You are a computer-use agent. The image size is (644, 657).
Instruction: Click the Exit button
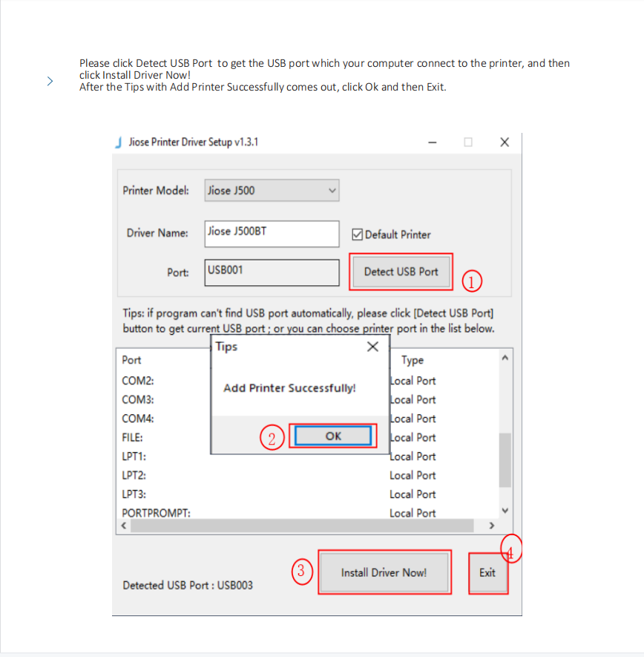[487, 573]
